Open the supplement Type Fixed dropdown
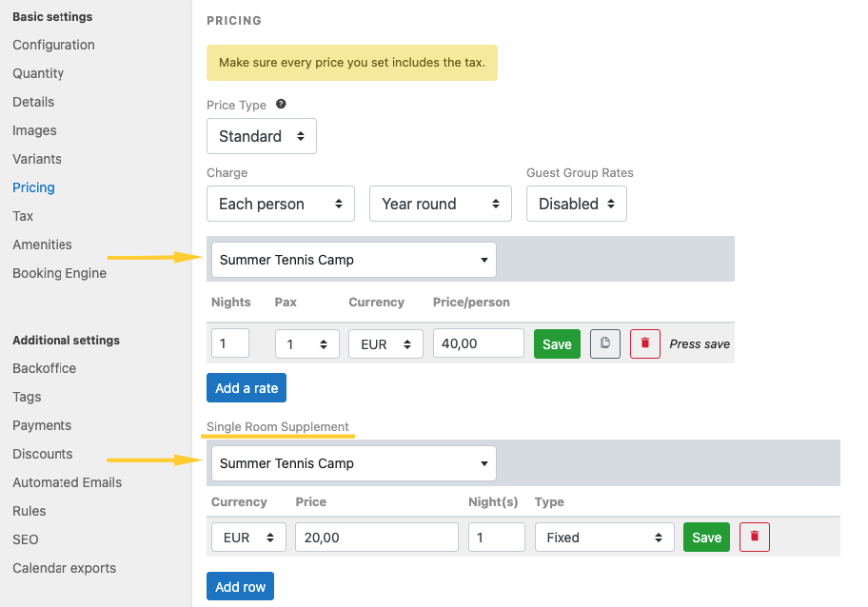This screenshot has height=607, width=868. (x=604, y=538)
